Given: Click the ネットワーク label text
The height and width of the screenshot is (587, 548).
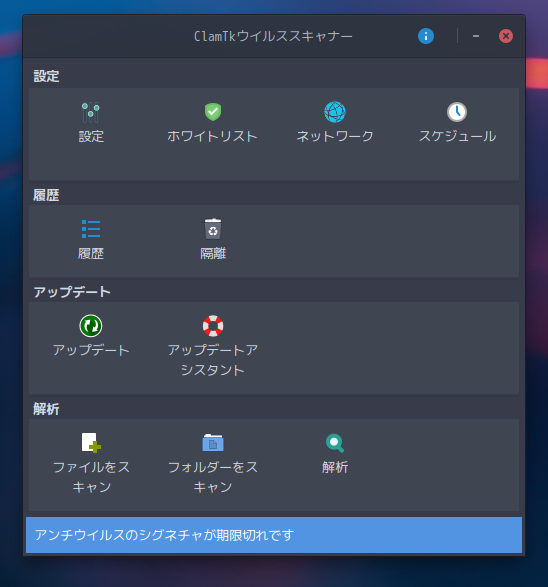Looking at the screenshot, I should coord(335,136).
